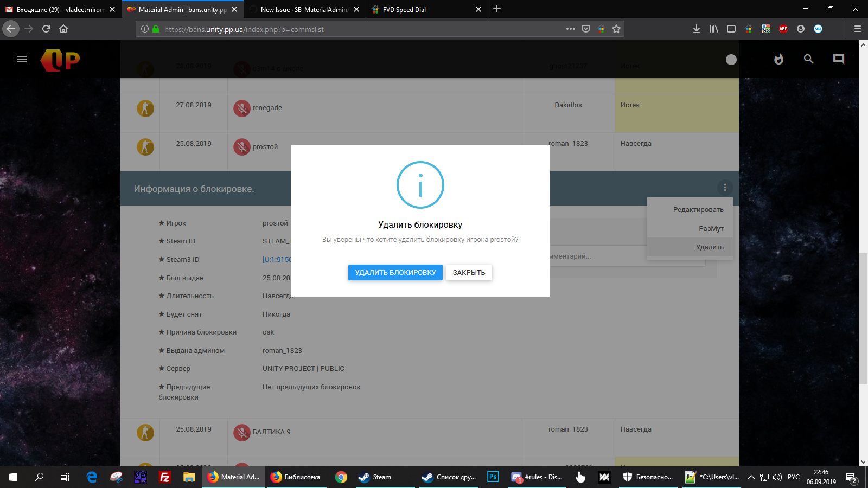The width and height of the screenshot is (868, 488).
Task: Click the gray avatar circle in header
Action: 731,60
